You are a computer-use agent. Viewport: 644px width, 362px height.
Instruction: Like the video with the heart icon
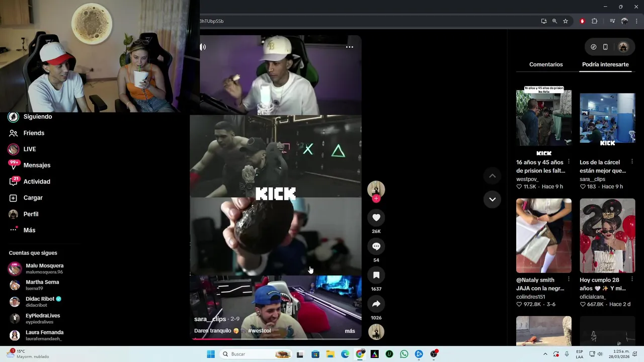tap(376, 217)
